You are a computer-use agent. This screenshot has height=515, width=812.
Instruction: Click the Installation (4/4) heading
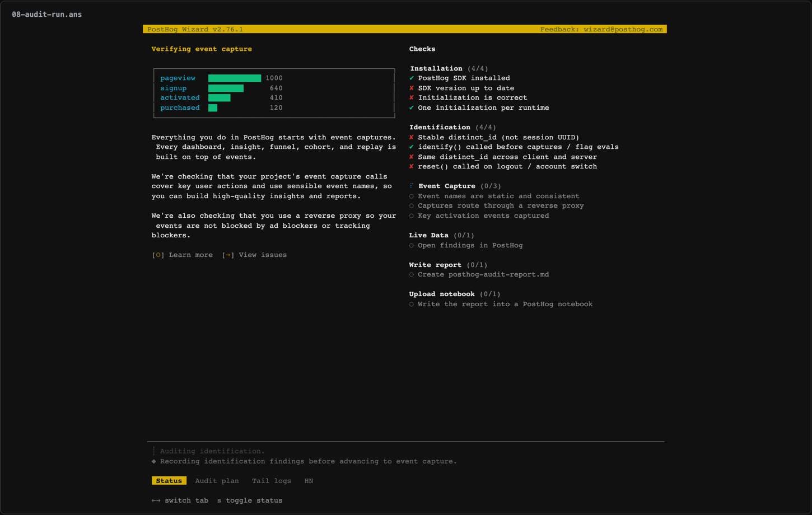(x=449, y=68)
